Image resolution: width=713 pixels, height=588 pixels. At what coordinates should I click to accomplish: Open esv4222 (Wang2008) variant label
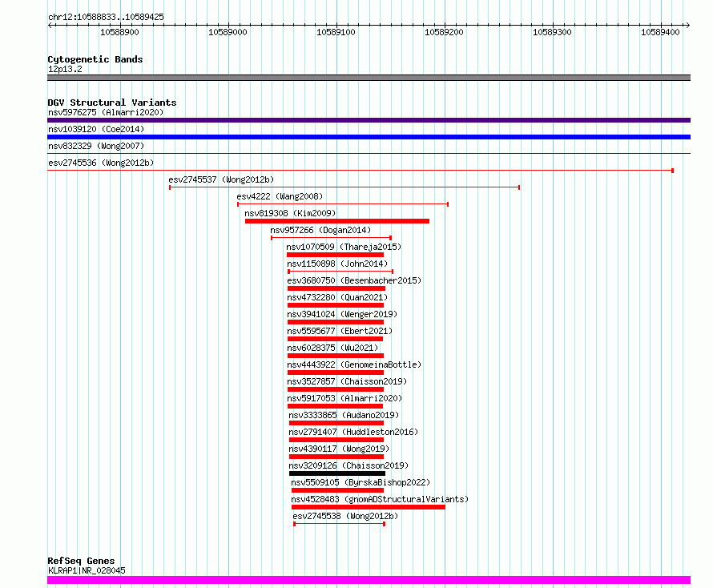click(x=280, y=196)
